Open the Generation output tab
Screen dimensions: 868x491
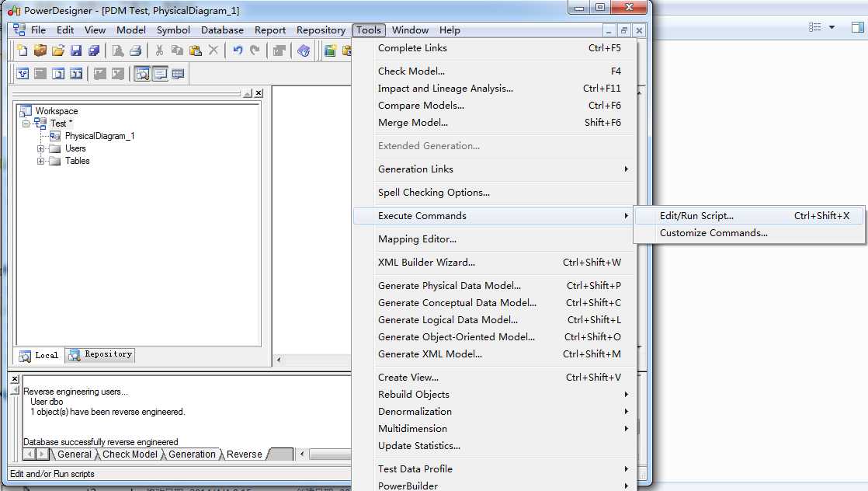point(192,454)
